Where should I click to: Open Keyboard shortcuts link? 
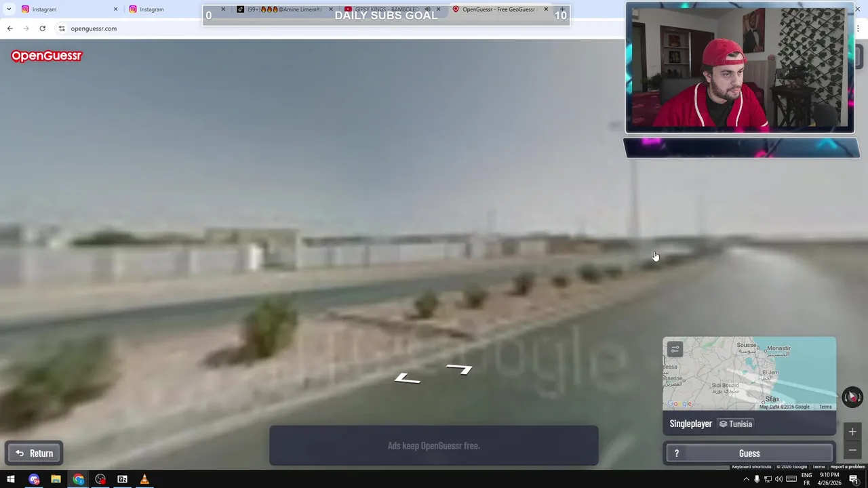[x=751, y=466]
